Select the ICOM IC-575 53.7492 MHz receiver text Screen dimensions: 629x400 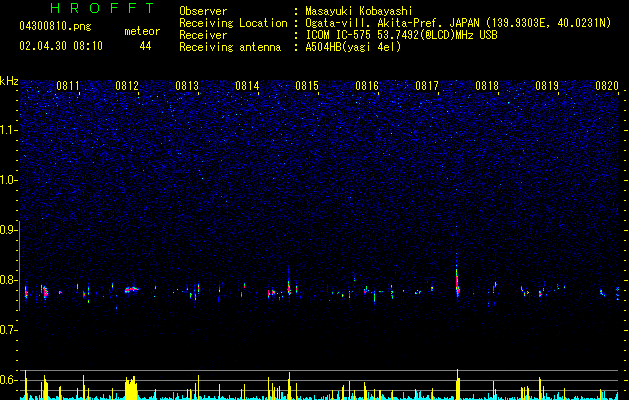[x=401, y=35]
